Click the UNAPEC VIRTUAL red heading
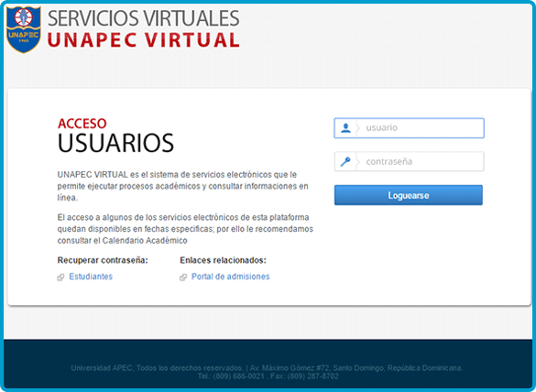Viewport: 536px width, 392px height. point(143,40)
